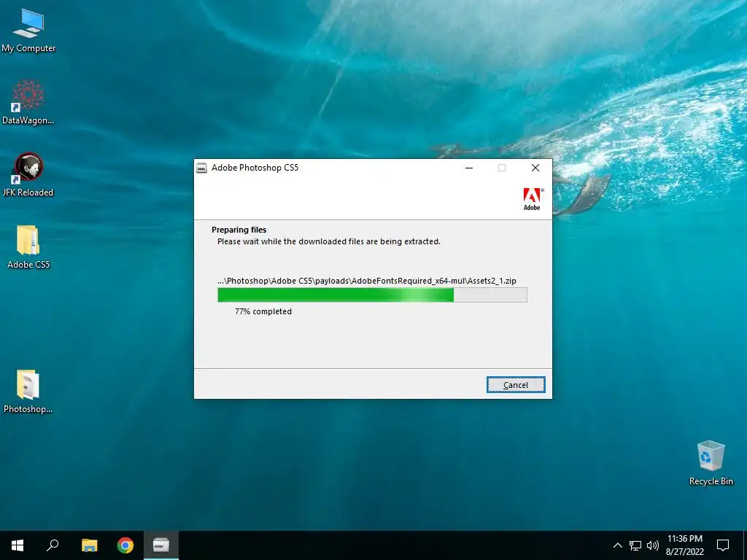This screenshot has height=560, width=747.
Task: Show hidden system tray icons
Action: coord(617,545)
